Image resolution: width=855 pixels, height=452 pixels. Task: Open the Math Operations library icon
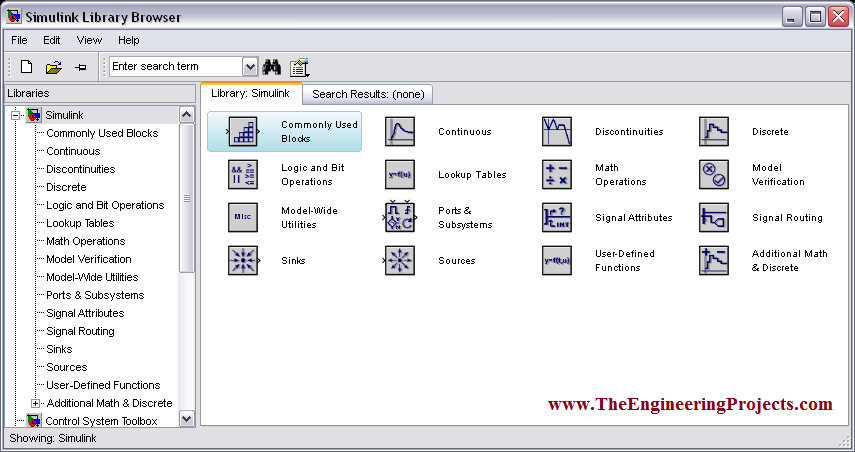pos(557,174)
